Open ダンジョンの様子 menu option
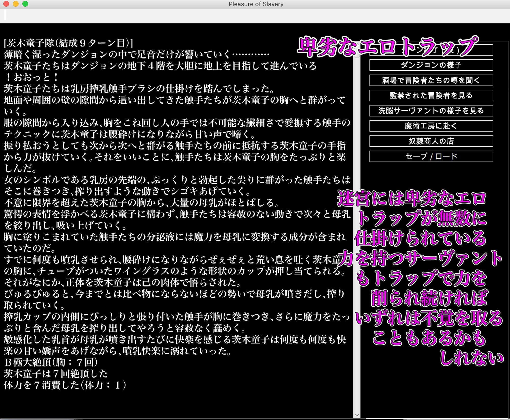510x420 pixels. [431, 65]
